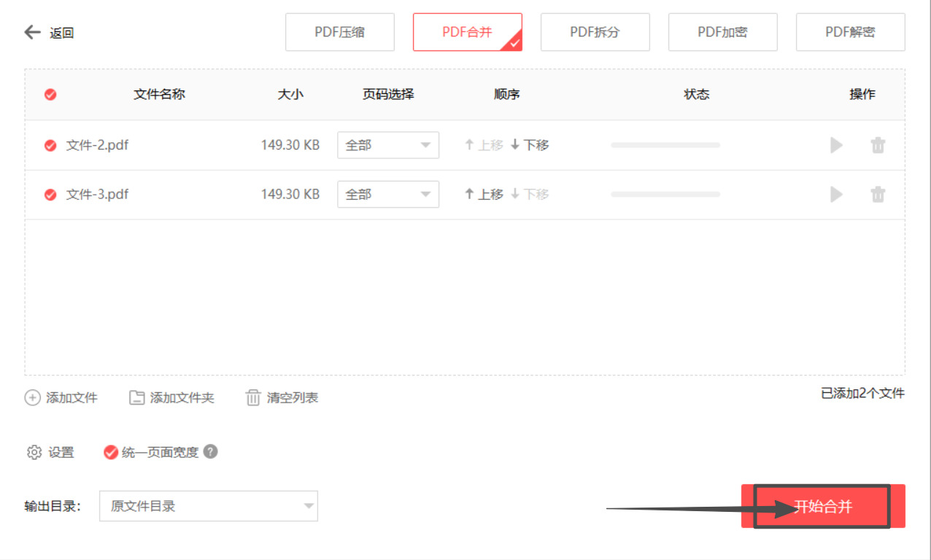The image size is (931, 560).
Task: Disable the 统一页面宽度 option
Action: 111,452
